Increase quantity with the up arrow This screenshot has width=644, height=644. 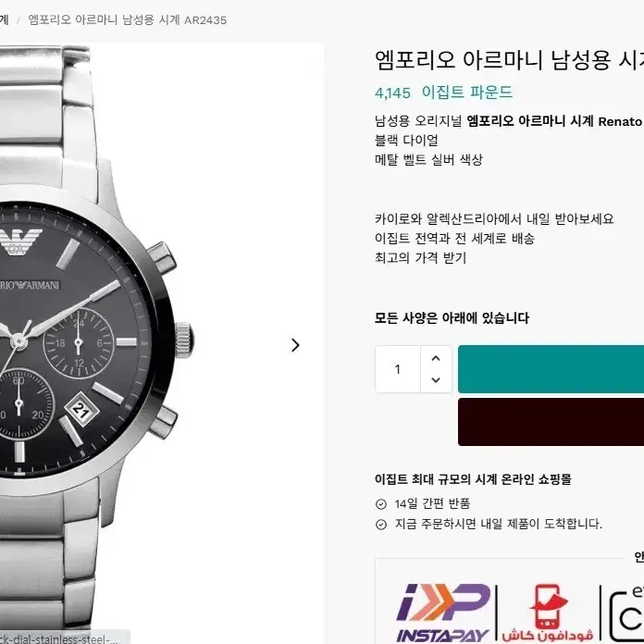[436, 358]
